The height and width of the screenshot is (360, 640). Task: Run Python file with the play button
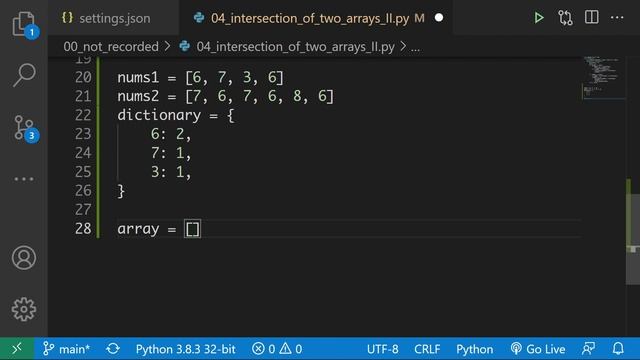click(539, 18)
